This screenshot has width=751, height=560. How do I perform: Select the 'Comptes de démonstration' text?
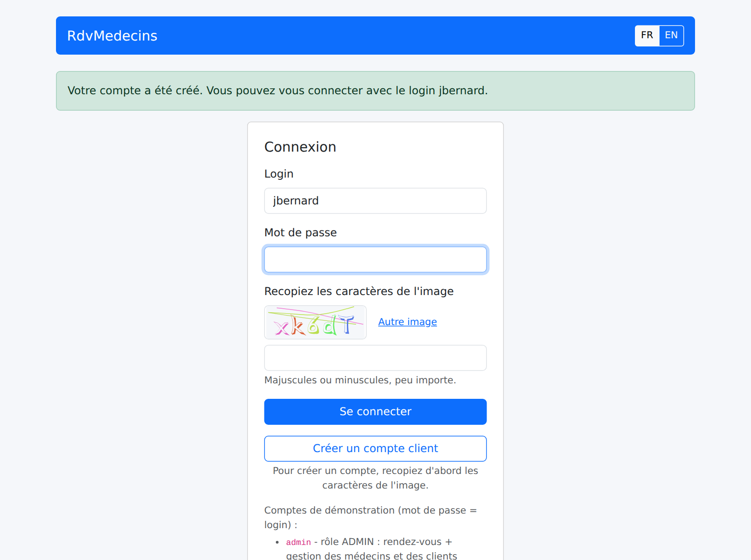point(370,517)
